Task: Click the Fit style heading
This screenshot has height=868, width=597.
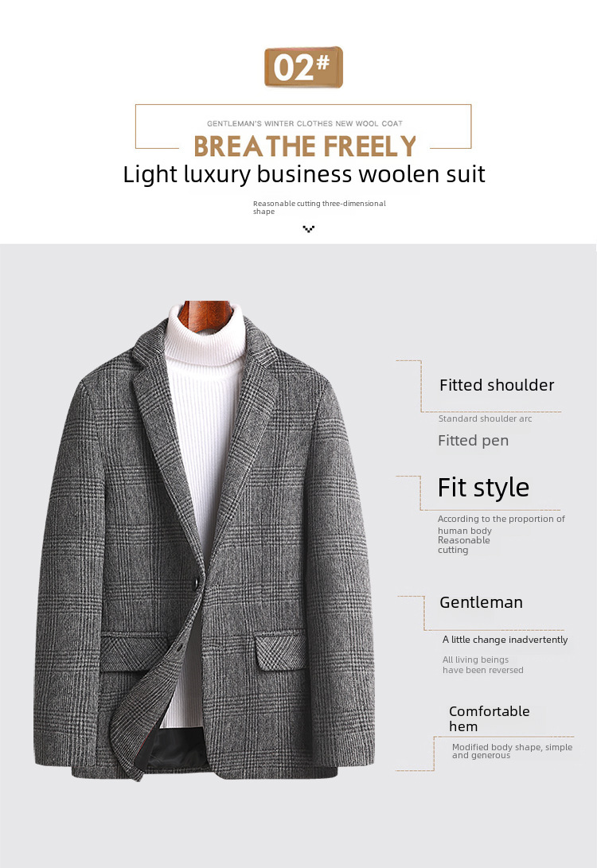Action: click(483, 488)
